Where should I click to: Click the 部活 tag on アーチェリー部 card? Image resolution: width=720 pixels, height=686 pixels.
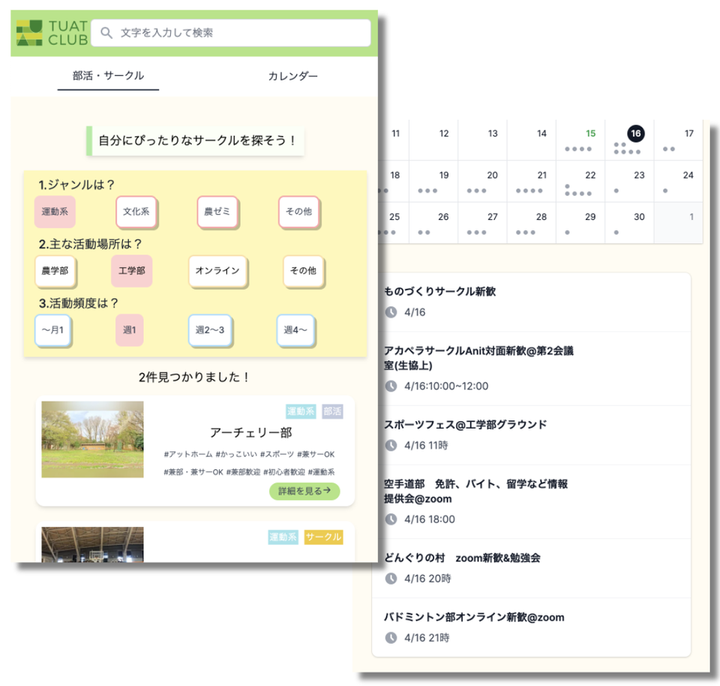pos(332,411)
